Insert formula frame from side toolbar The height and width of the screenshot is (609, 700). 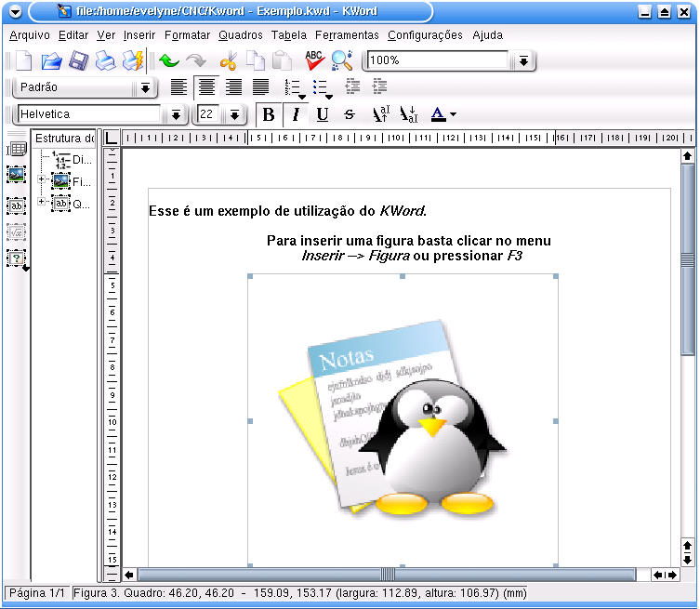tap(17, 232)
